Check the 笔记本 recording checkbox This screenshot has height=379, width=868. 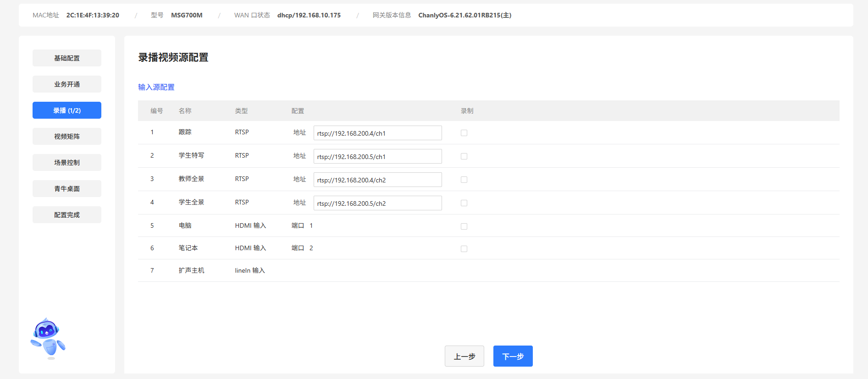[x=464, y=249]
